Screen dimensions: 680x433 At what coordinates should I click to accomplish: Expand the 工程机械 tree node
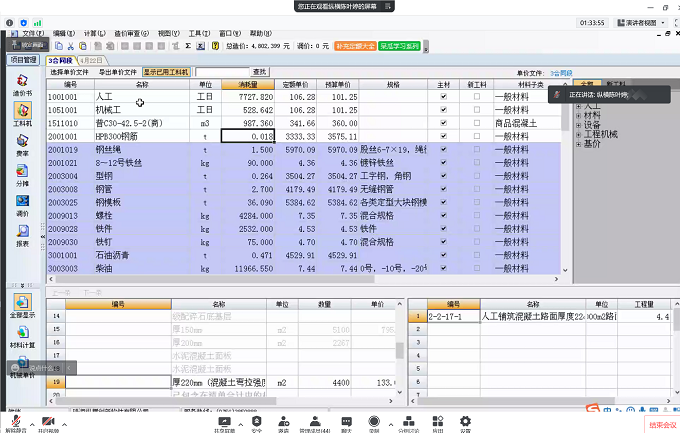[x=579, y=132]
